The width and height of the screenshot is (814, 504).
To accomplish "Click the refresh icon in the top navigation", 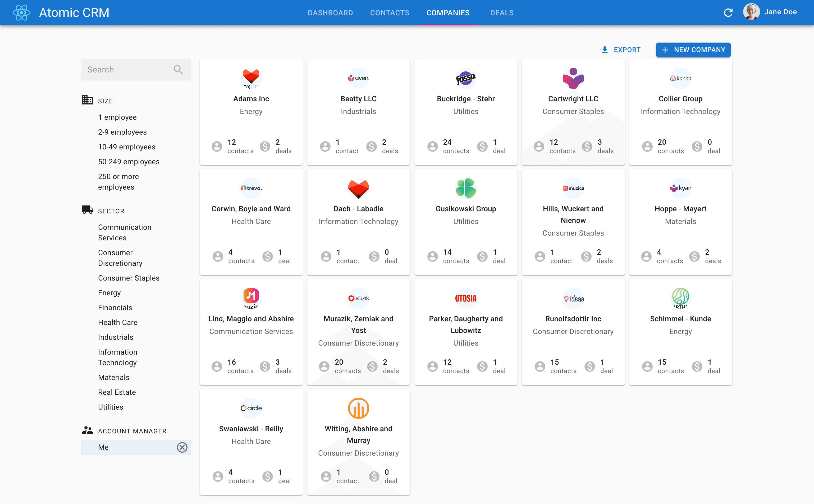I will pyautogui.click(x=728, y=12).
